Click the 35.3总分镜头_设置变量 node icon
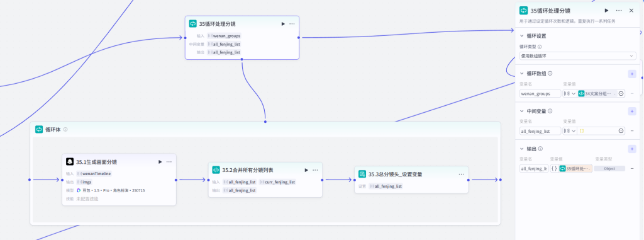Screen dimensions: 644x240 click(x=362, y=174)
